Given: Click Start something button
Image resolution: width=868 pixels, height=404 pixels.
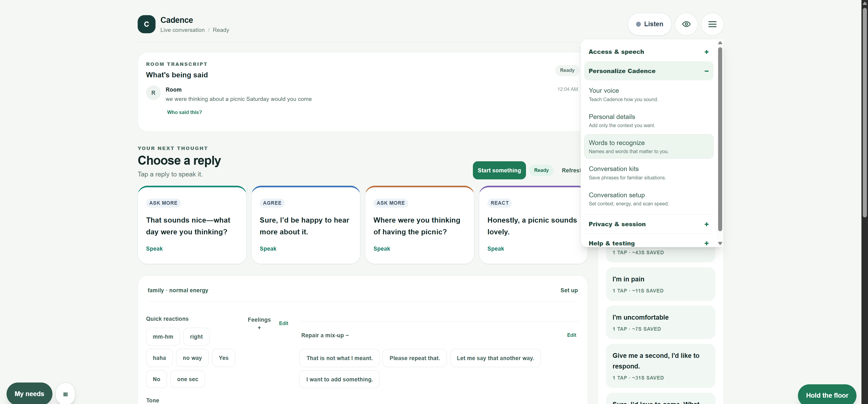Looking at the screenshot, I should tap(499, 170).
